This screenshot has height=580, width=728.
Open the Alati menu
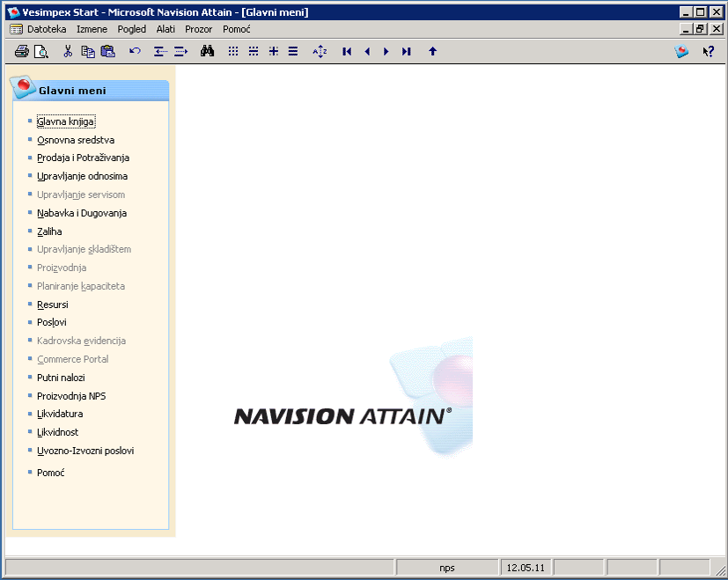click(165, 29)
